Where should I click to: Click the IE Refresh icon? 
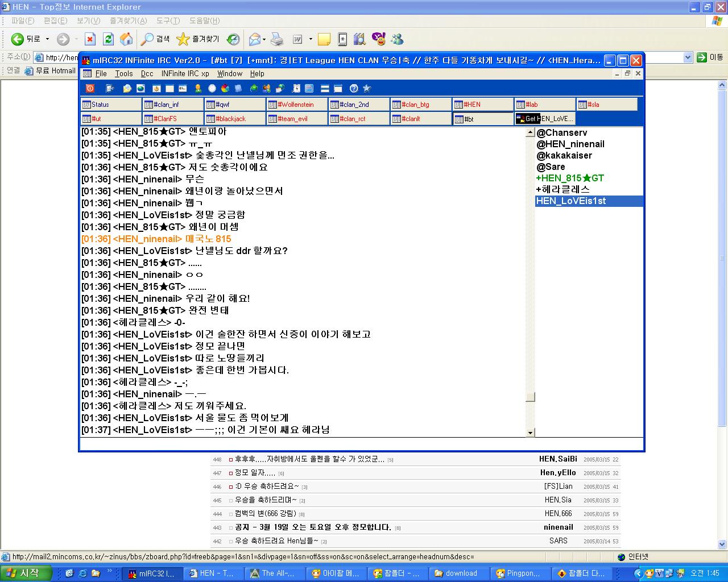tap(108, 39)
